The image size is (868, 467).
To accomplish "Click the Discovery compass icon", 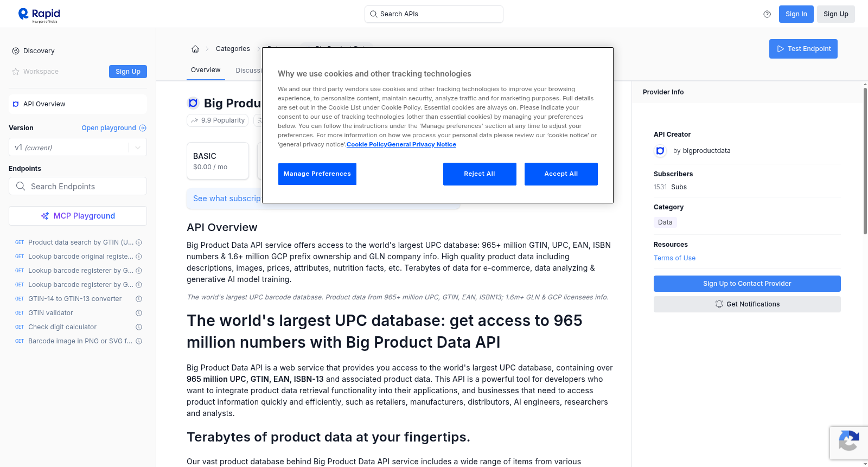I will point(16,51).
